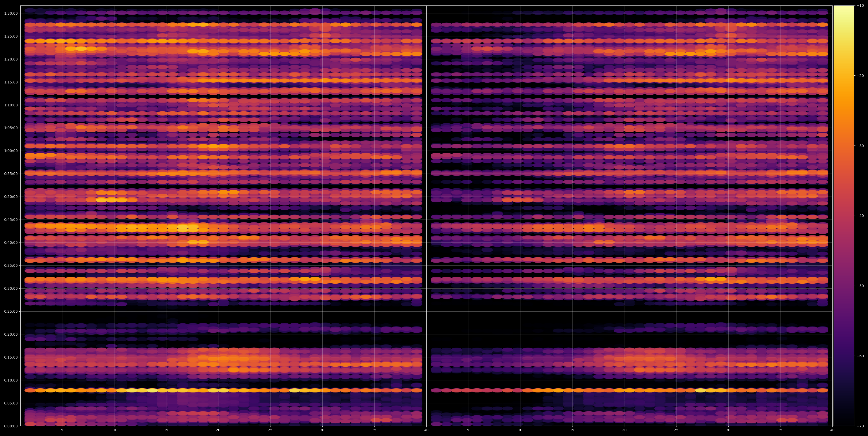Click x-axis label 10 of right heatmap

click(520, 430)
